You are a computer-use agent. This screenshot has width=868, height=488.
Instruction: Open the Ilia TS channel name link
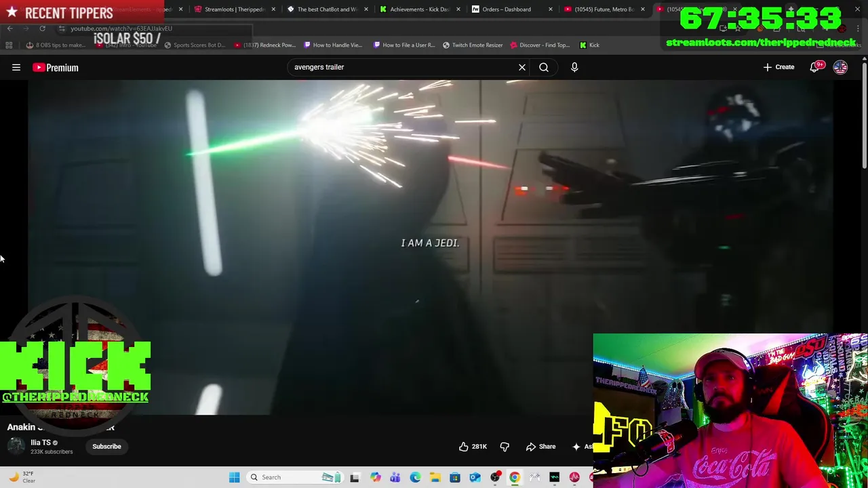[41, 443]
